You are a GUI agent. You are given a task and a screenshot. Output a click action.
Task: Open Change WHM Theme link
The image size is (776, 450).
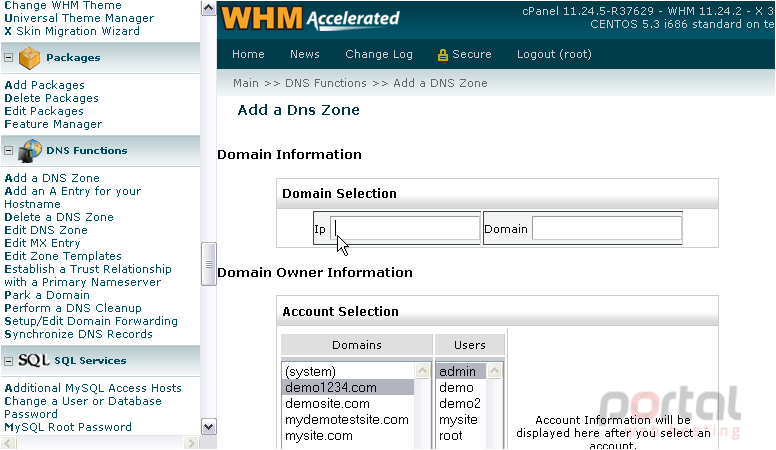[x=63, y=5]
